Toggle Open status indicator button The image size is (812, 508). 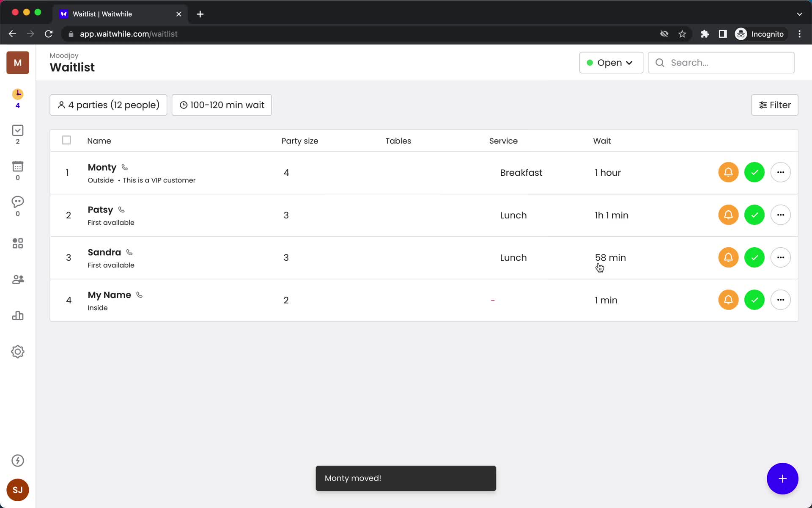pos(610,63)
